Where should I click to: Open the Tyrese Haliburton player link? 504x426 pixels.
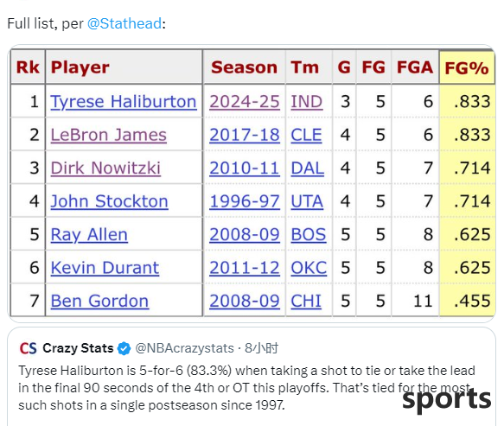124,102
